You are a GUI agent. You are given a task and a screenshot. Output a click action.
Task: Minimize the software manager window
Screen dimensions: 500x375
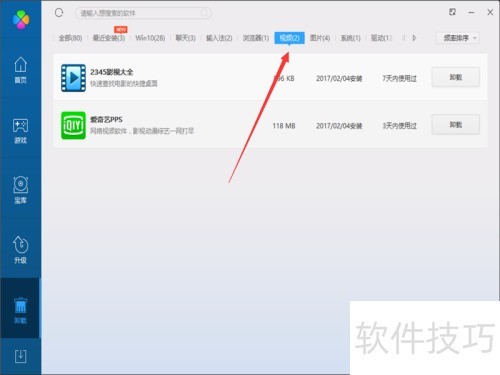coord(471,12)
